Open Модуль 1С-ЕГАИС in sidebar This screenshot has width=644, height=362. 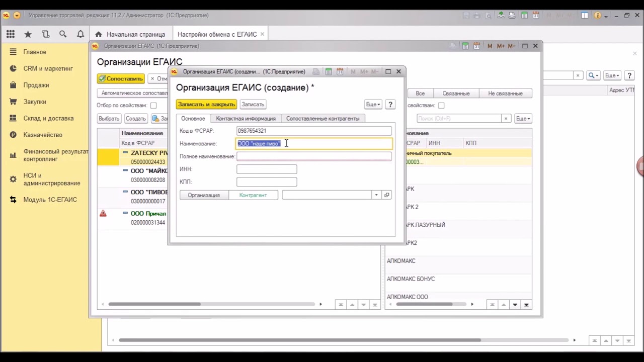tap(50, 200)
